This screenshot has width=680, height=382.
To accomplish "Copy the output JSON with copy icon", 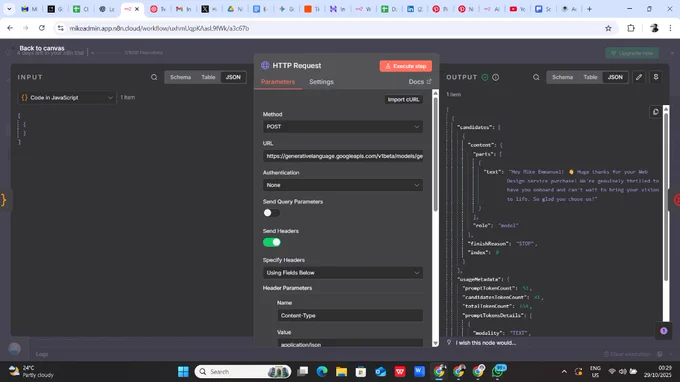I will pos(656,112).
